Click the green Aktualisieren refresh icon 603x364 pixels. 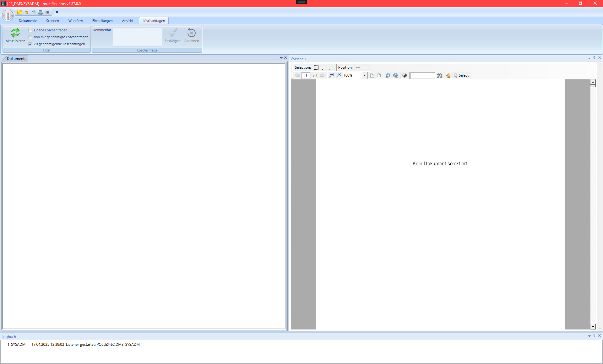pyautogui.click(x=15, y=33)
